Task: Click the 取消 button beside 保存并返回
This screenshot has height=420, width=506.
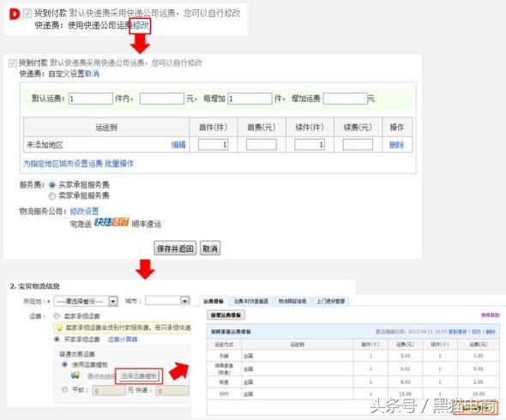Action: pos(210,248)
